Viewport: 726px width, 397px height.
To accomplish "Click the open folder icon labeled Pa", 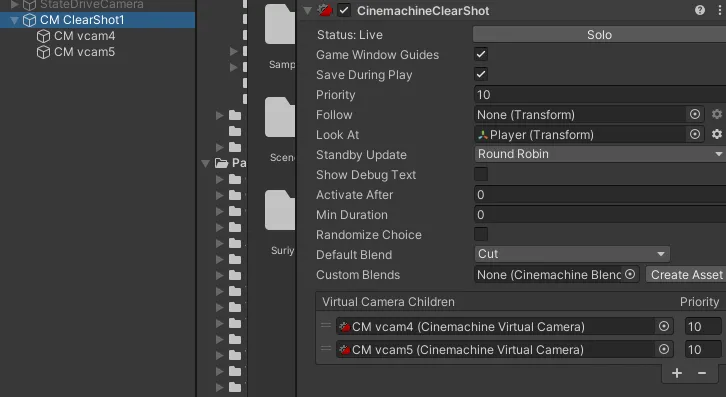I will pos(222,163).
